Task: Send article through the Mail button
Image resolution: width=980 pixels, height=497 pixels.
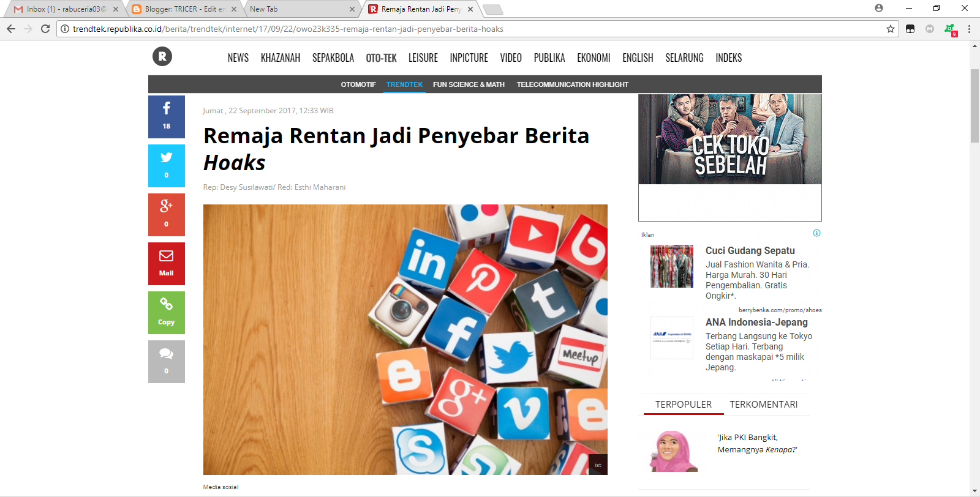Action: point(167,264)
